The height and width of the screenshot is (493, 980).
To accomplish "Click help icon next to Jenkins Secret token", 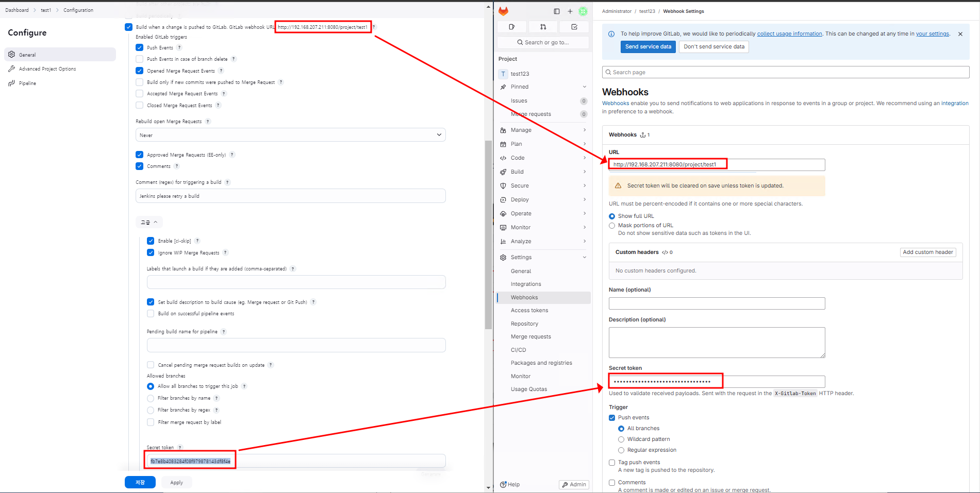I will tap(180, 448).
